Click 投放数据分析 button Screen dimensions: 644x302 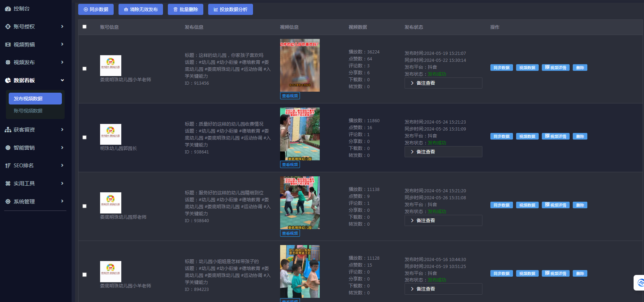(x=230, y=9)
